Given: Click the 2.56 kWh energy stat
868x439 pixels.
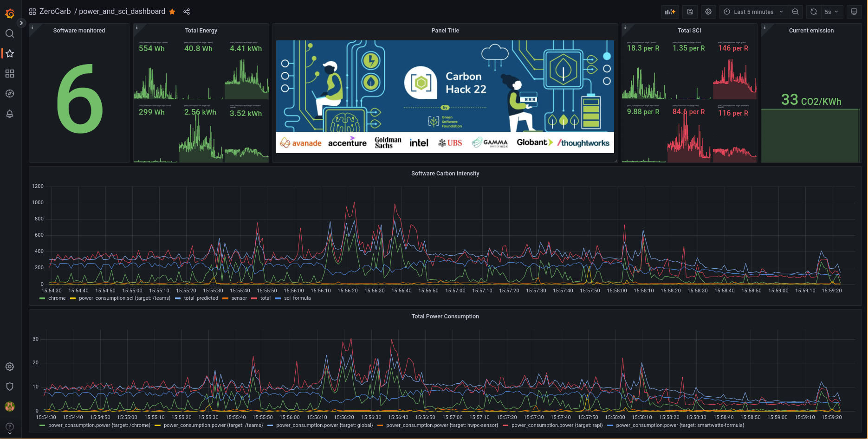Looking at the screenshot, I should (x=200, y=112).
